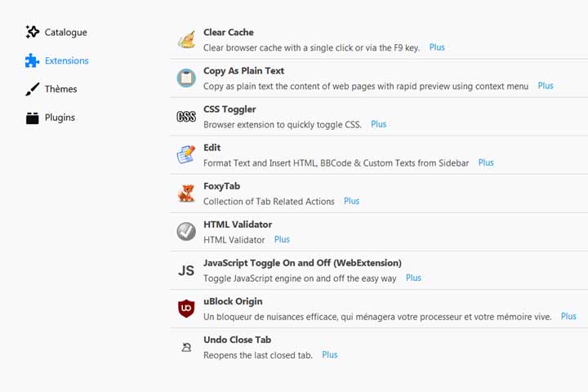Image resolution: width=588 pixels, height=392 pixels.
Task: Select the Extensions sidebar category
Action: coord(57,60)
